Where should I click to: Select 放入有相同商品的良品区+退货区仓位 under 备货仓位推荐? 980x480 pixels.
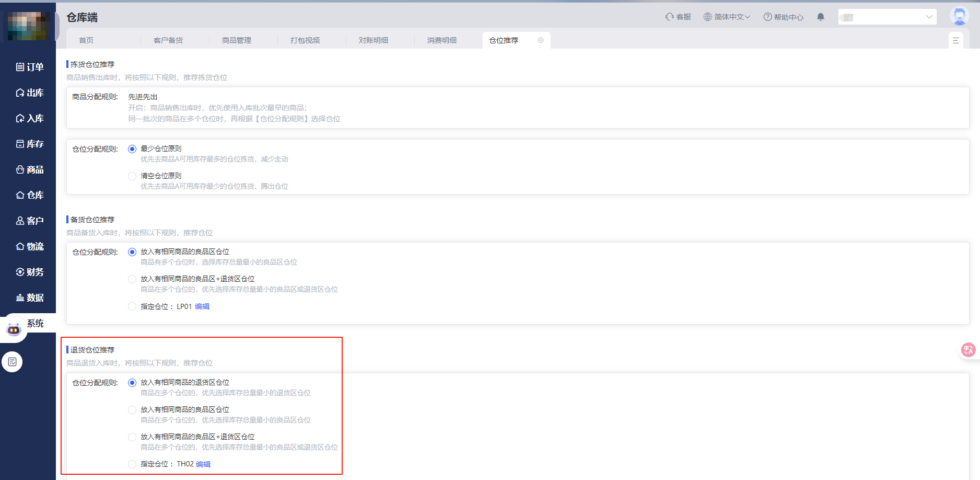(132, 279)
